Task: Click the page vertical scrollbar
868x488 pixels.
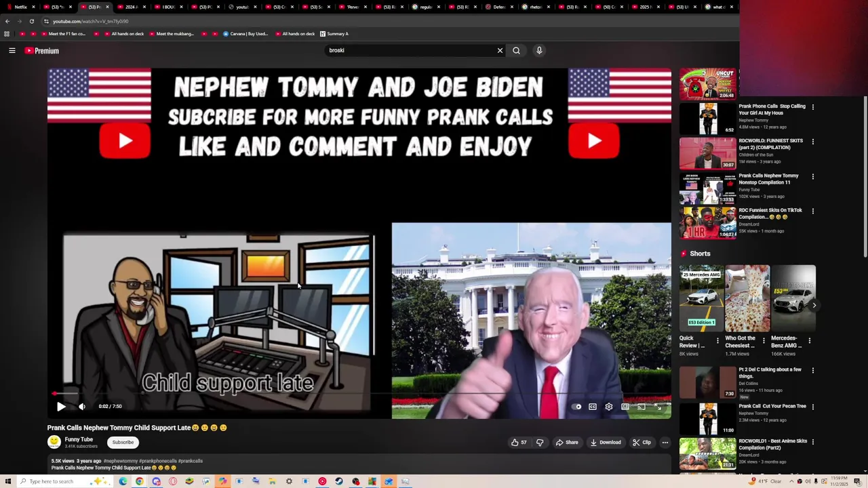Action: (865, 176)
